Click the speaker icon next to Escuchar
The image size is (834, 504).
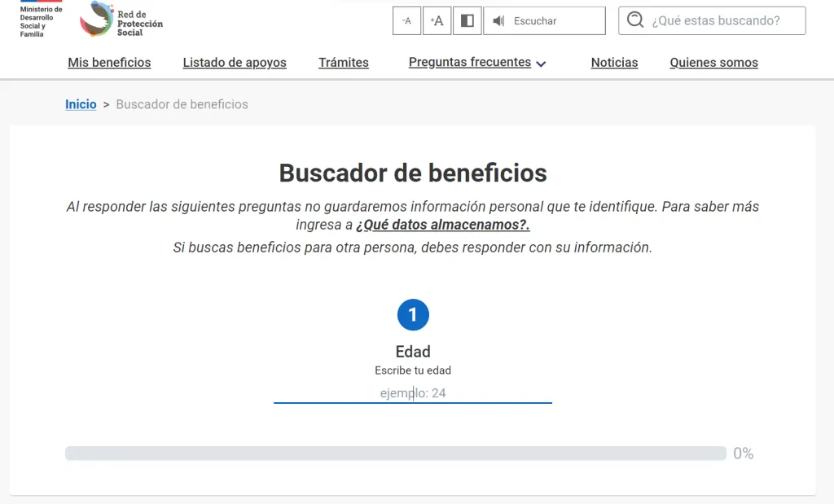(498, 20)
